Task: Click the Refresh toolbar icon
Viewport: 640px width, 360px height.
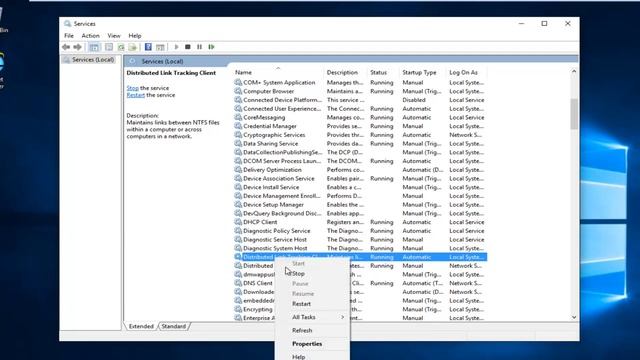Action: pos(121,47)
